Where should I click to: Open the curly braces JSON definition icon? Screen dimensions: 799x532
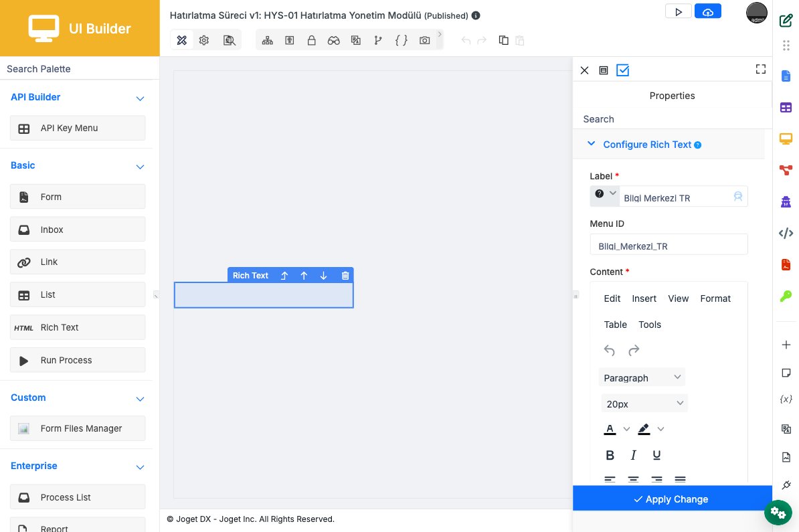[402, 40]
